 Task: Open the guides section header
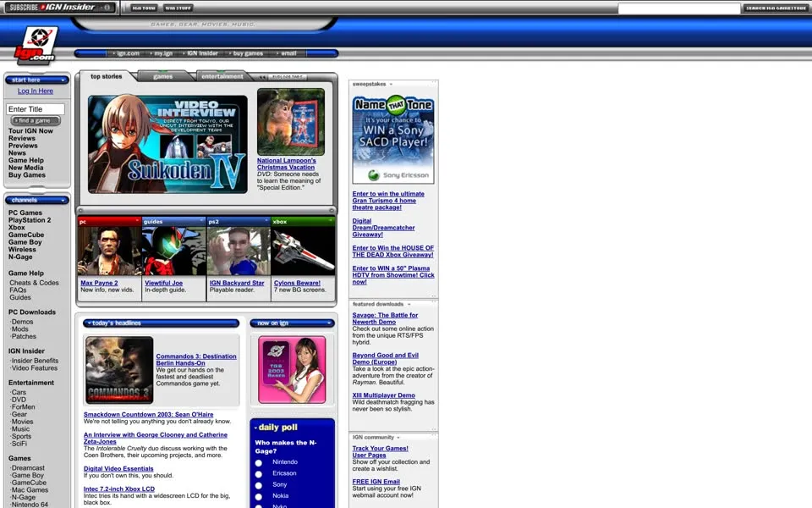pos(173,221)
